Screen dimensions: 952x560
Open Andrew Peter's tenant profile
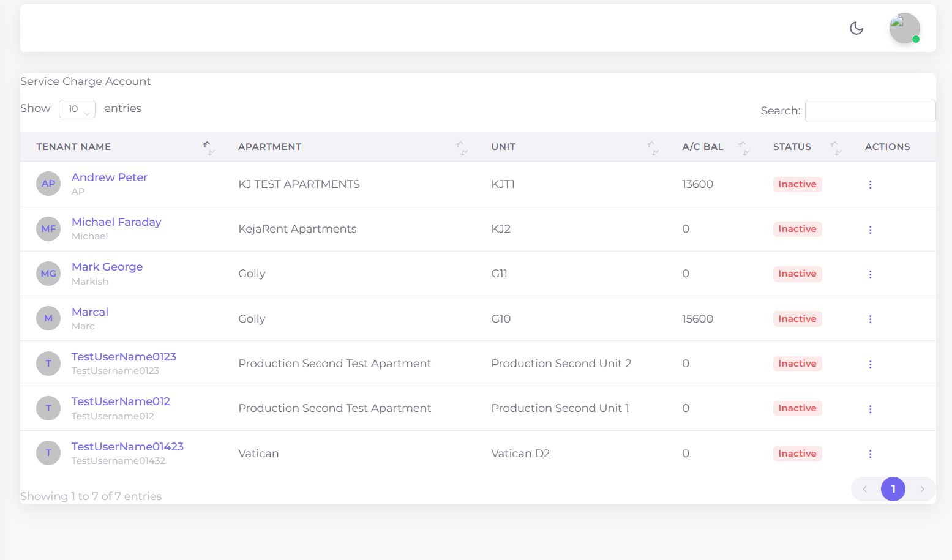tap(109, 177)
